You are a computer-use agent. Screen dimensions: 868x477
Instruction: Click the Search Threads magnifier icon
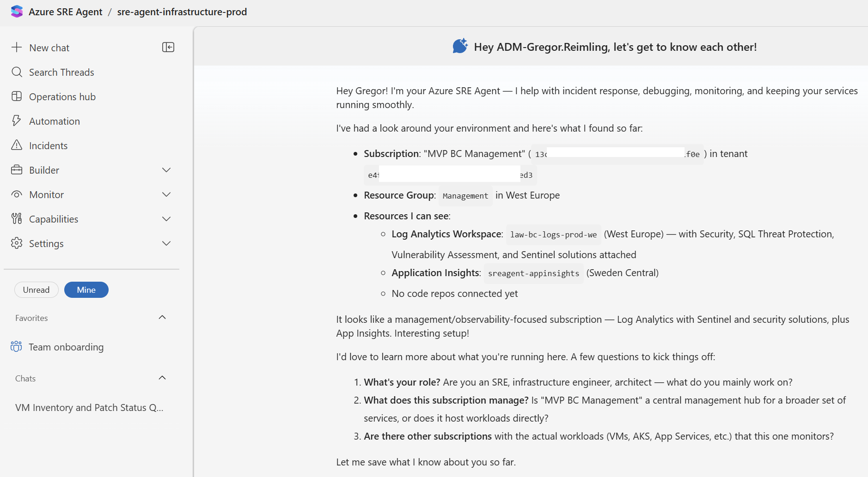click(x=17, y=72)
